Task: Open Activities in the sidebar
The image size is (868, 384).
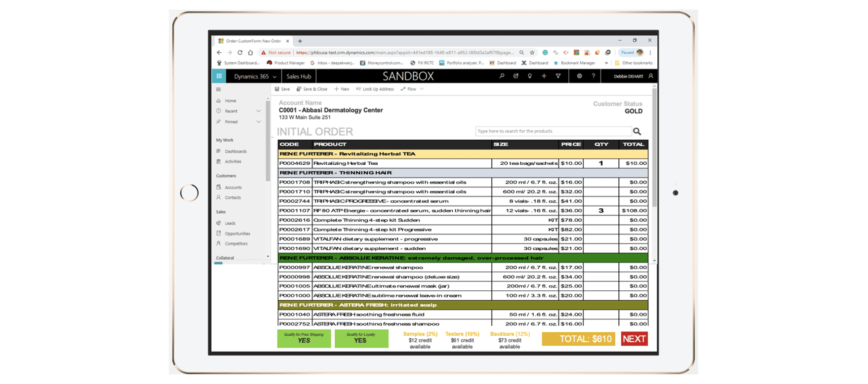Action: pos(233,161)
